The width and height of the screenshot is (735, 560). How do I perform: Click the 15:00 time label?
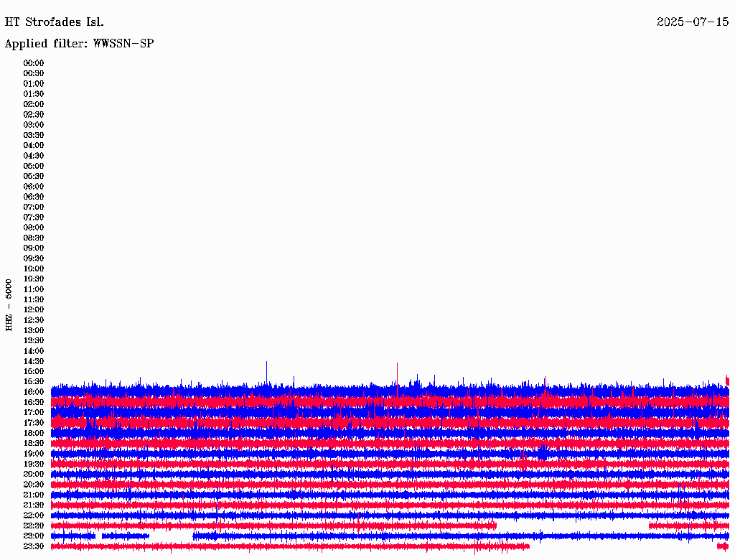pyautogui.click(x=34, y=371)
